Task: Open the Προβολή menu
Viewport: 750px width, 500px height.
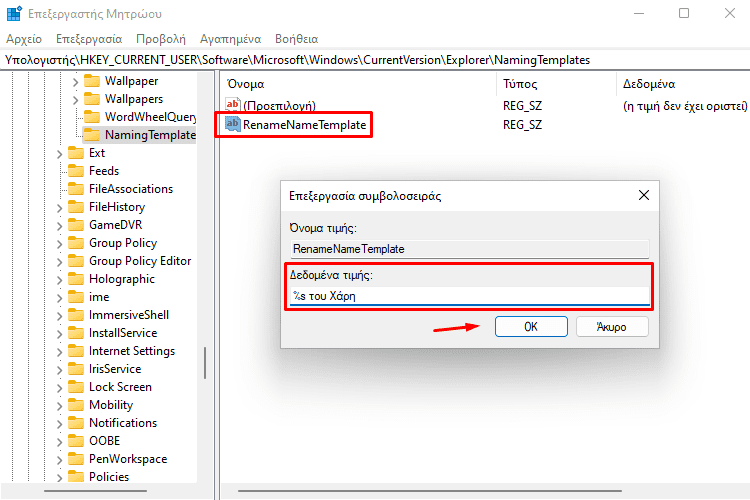Action: 161,39
